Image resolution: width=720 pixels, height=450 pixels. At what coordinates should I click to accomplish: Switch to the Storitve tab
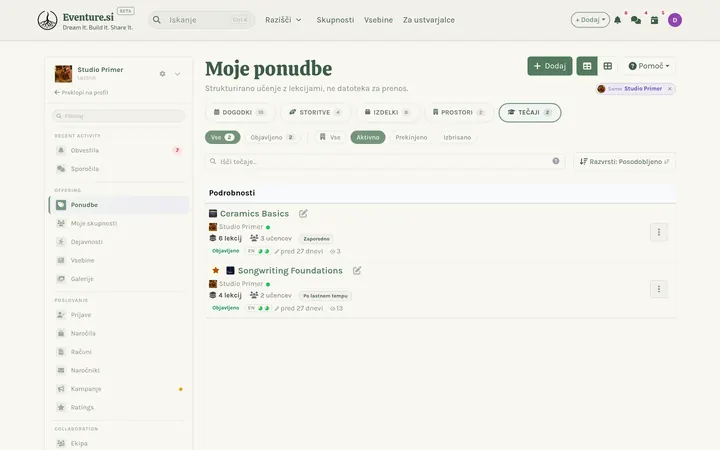point(315,112)
